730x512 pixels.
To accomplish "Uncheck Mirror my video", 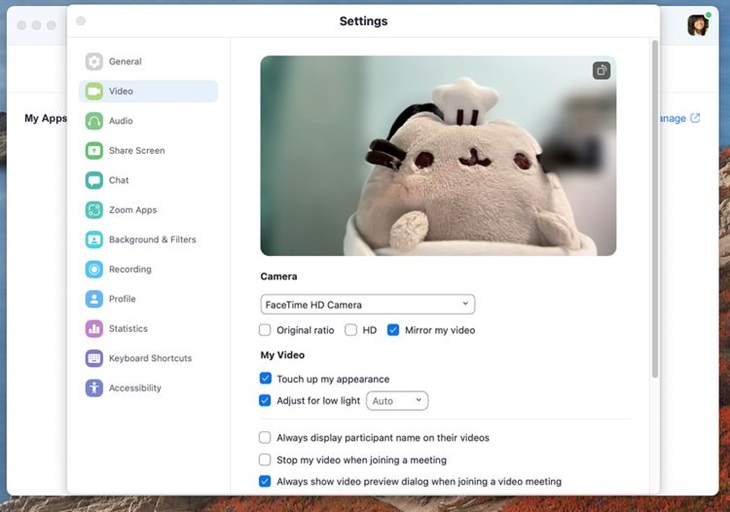I will tap(393, 330).
